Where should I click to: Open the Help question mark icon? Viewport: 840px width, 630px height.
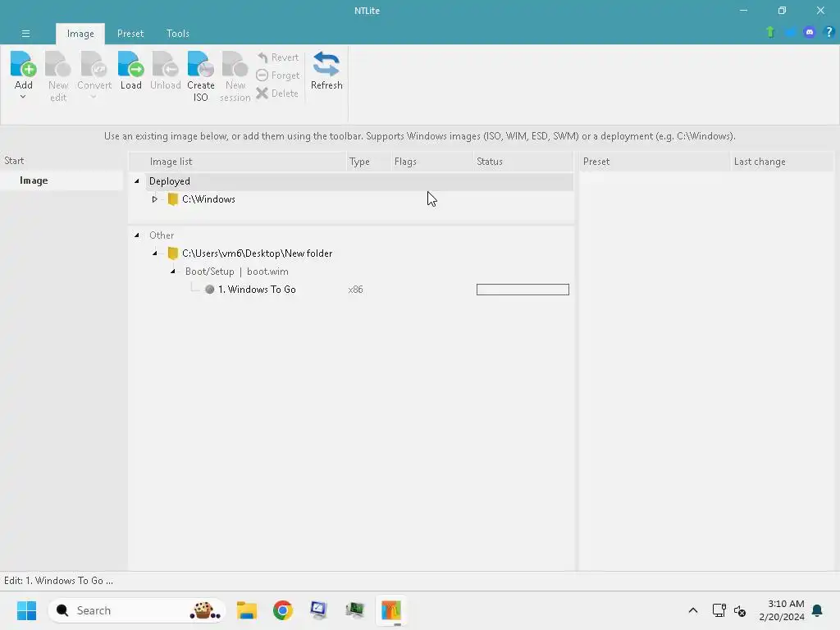(x=829, y=32)
